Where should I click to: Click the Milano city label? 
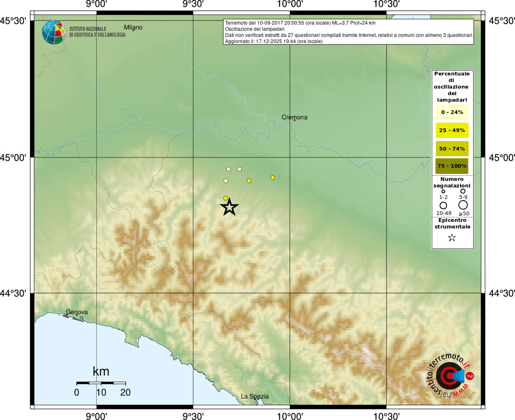coord(133,27)
